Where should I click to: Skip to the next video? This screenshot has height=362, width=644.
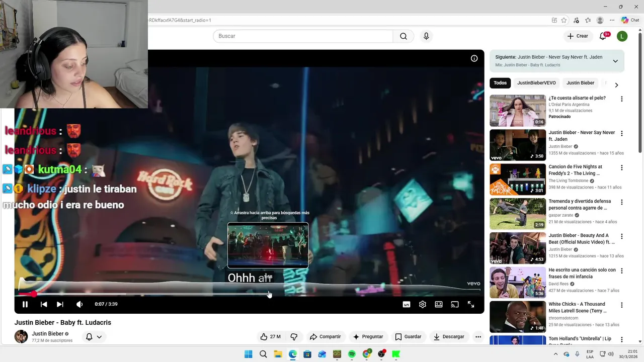coord(60,304)
